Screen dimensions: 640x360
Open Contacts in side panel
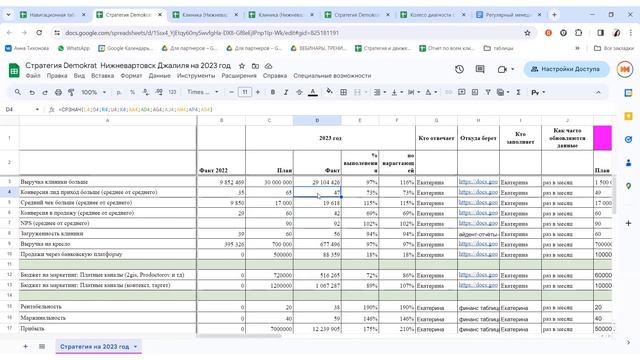coord(628,163)
